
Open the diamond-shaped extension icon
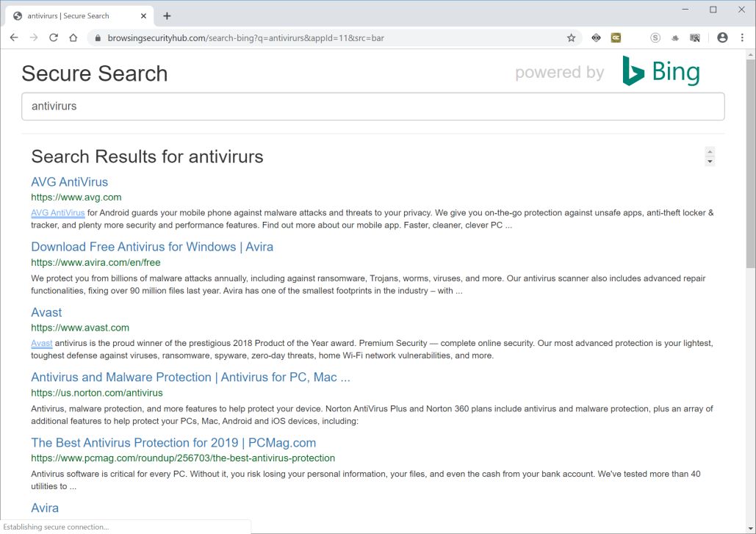(x=596, y=37)
